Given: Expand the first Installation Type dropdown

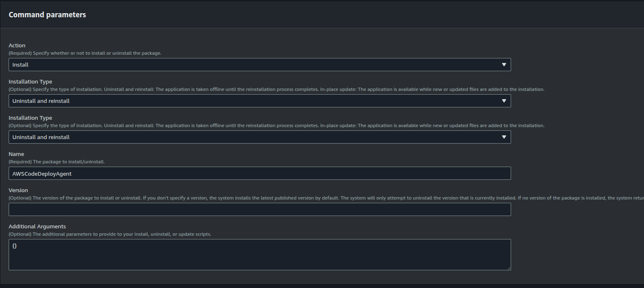Looking at the screenshot, I should (260, 101).
